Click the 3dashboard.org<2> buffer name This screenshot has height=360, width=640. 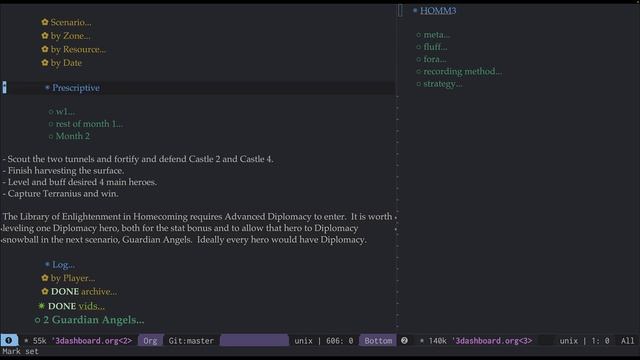point(91,341)
